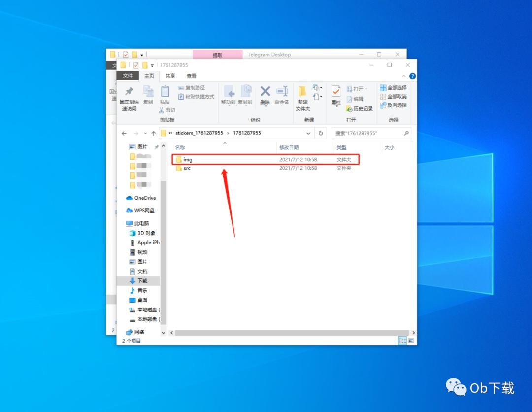
Task: Click the Pin to Quick Access icon
Action: click(x=129, y=92)
